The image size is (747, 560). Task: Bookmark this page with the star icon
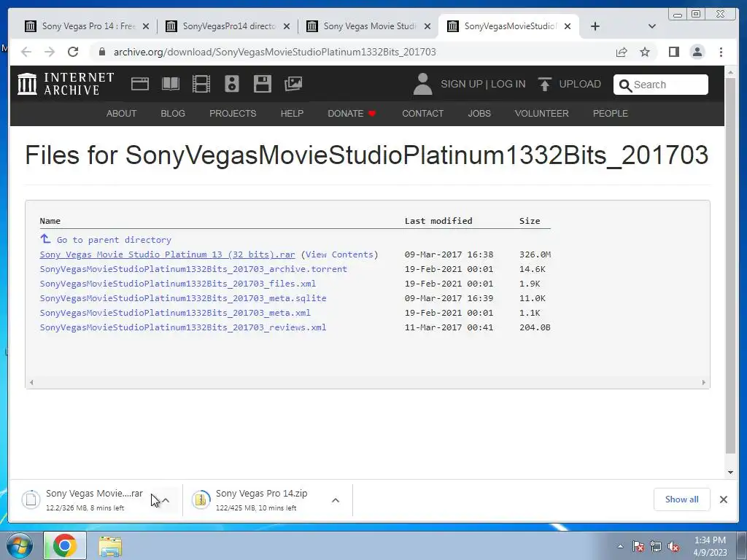click(645, 52)
